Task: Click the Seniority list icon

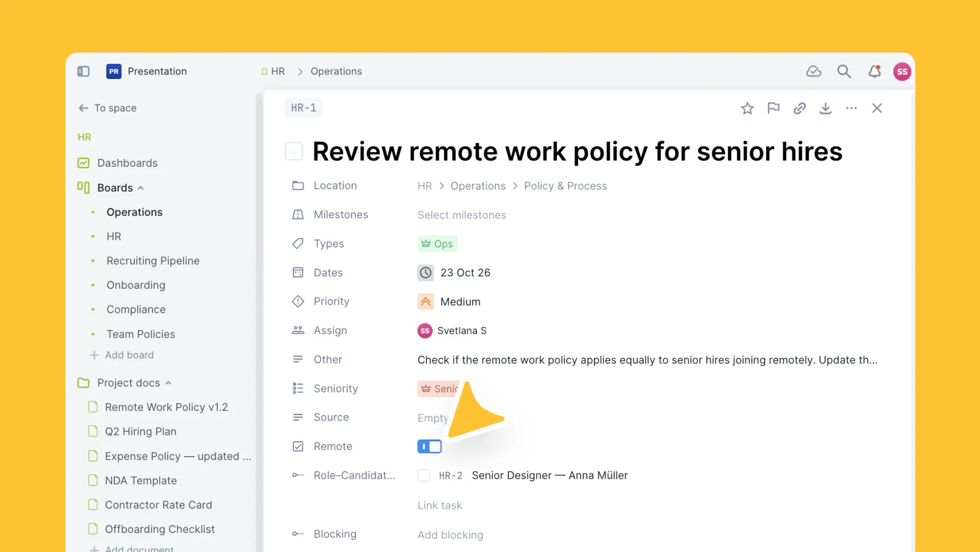Action: click(x=298, y=389)
